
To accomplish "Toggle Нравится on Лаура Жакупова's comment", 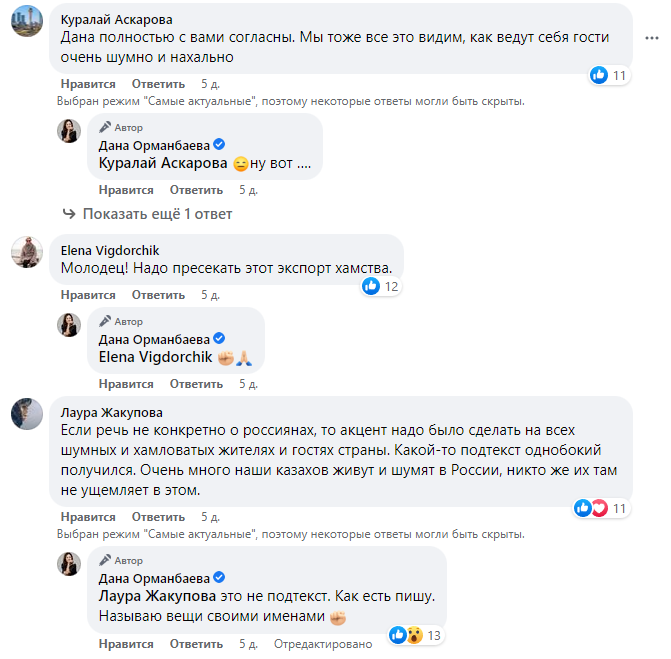I will [88, 517].
